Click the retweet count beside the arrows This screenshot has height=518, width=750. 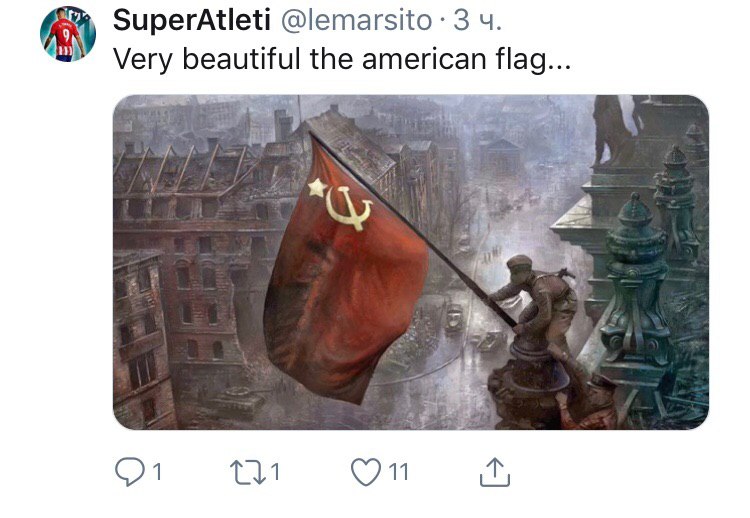point(275,472)
